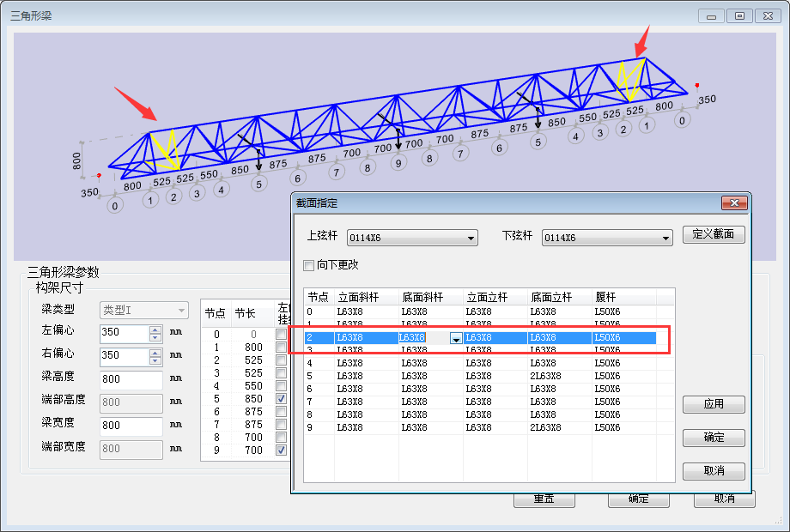This screenshot has height=532, width=790.
Task: Select 2L63X8 cell in node 5 row
Action: 545,376
